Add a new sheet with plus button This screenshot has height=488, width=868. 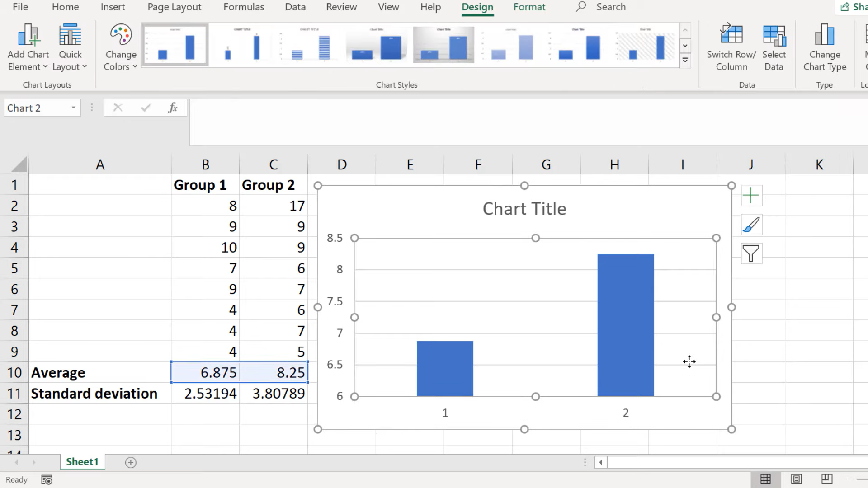[x=131, y=462]
